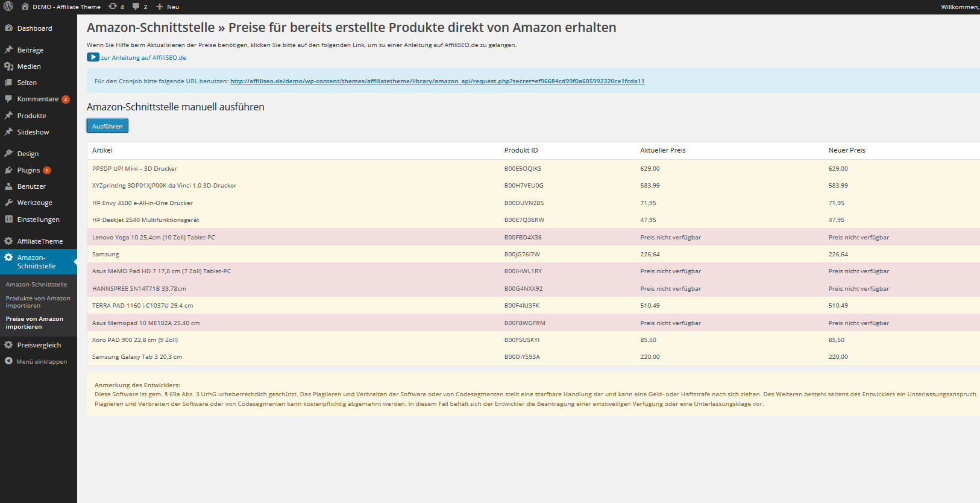The image size is (980, 503).
Task: Click Willkommen account greeting
Action: click(x=960, y=7)
